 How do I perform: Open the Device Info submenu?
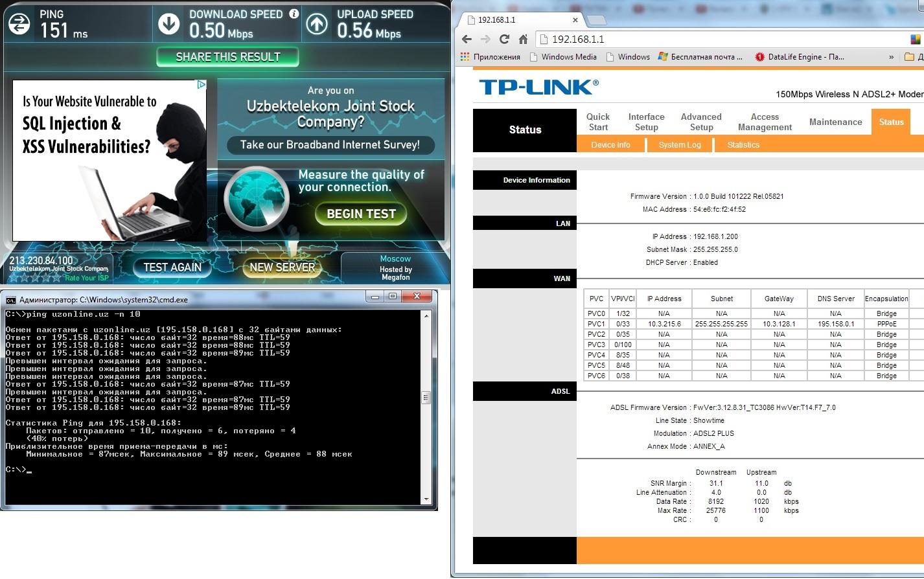pyautogui.click(x=610, y=145)
